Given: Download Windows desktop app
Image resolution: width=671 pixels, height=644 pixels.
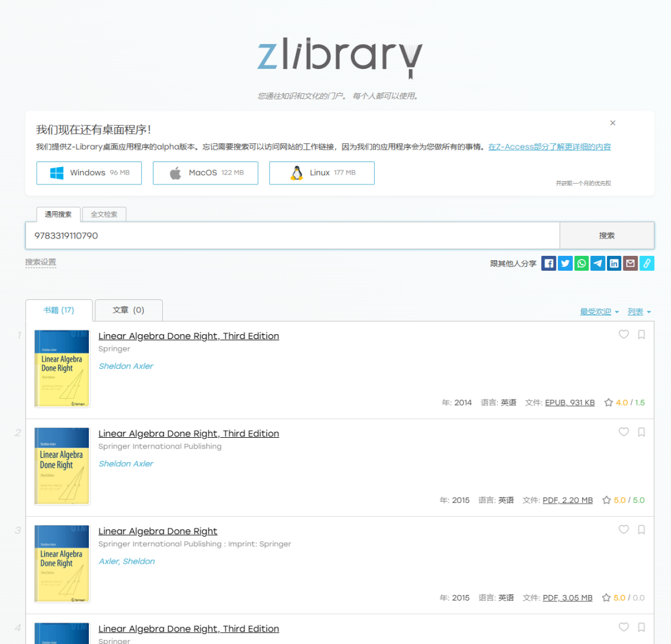Looking at the screenshot, I should point(89,173).
